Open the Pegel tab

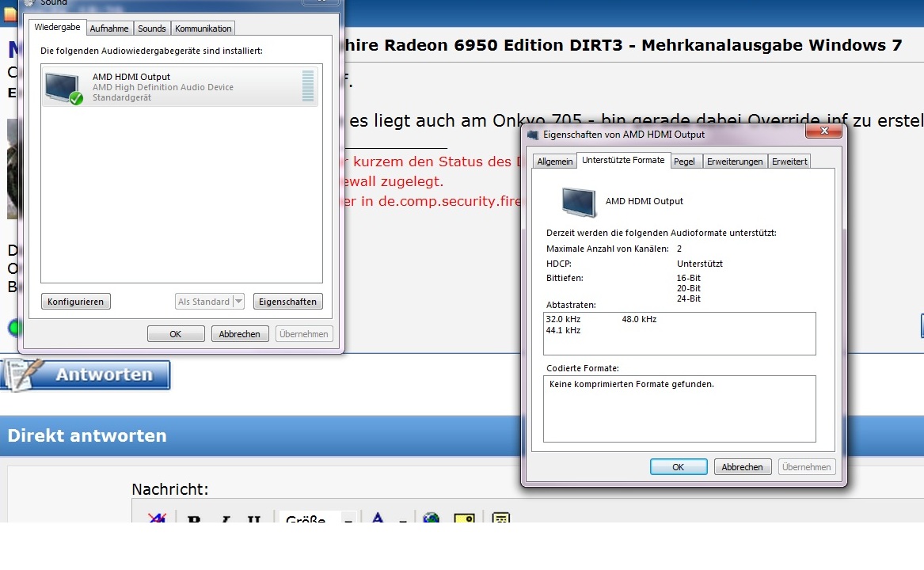684,161
